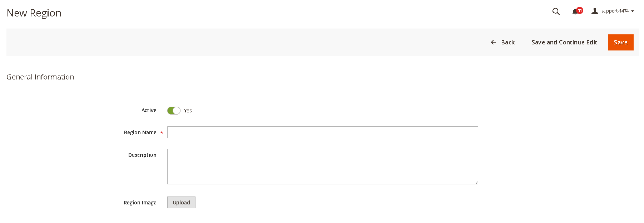Click the Yes label beside the switch
This screenshot has width=644, height=223.
(188, 111)
